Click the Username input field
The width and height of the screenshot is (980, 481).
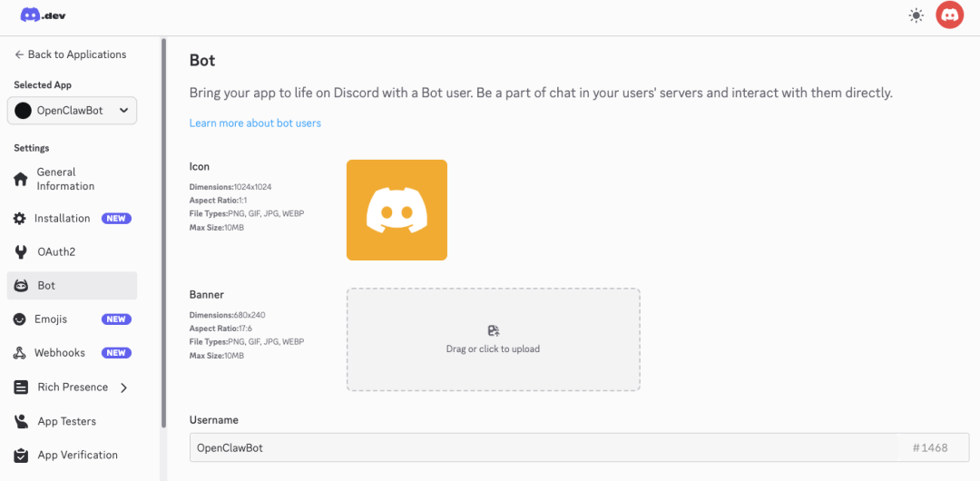tap(544, 447)
